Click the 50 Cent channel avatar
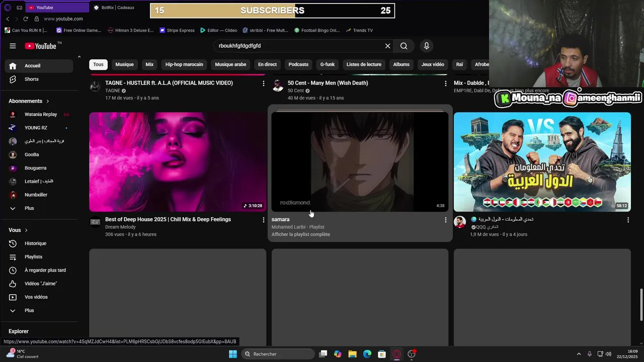Screen dimensions: 644x362 click(x=278, y=85)
